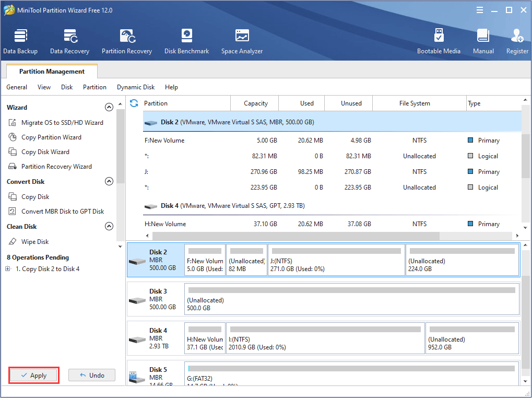This screenshot has width=532, height=398.
Task: Open the hamburger menu in title bar
Action: (479, 10)
